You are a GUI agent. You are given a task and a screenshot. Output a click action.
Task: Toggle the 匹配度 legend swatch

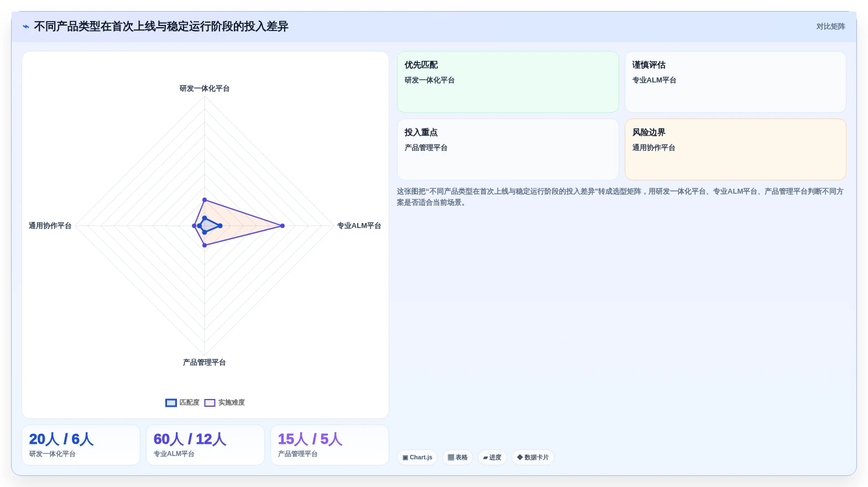pos(171,403)
